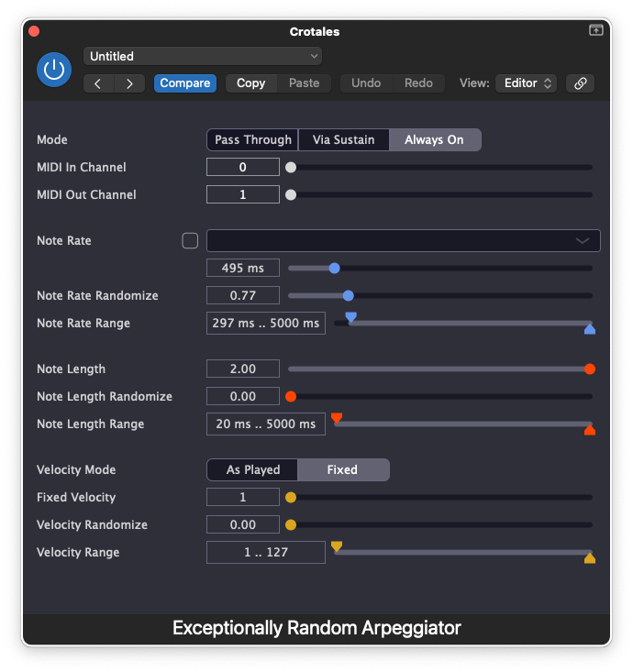Click the Paste button
This screenshot has width=633, height=672.
tap(304, 83)
